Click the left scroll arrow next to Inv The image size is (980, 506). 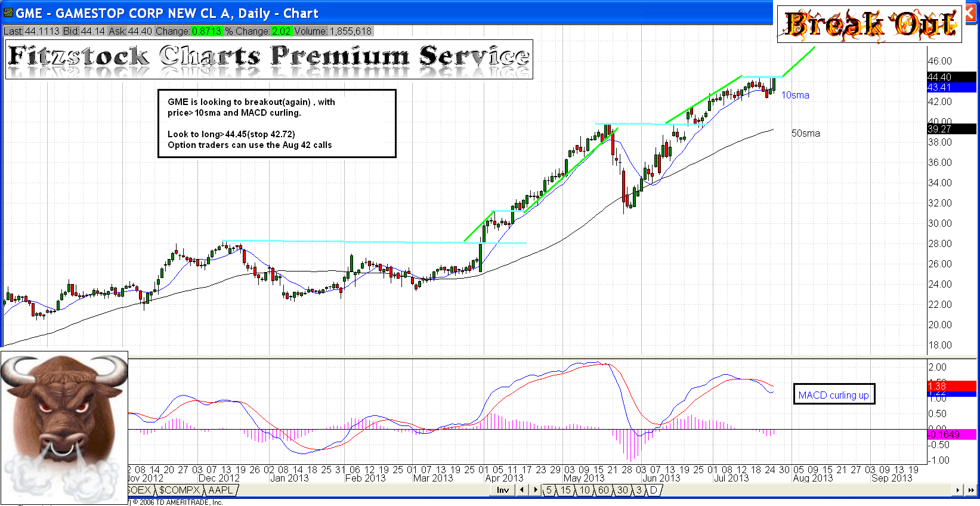[523, 490]
